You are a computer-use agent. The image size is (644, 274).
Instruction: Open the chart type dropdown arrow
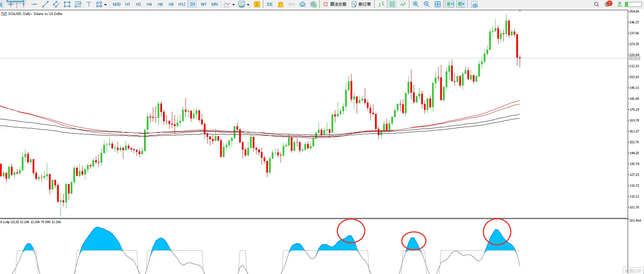point(233,5)
